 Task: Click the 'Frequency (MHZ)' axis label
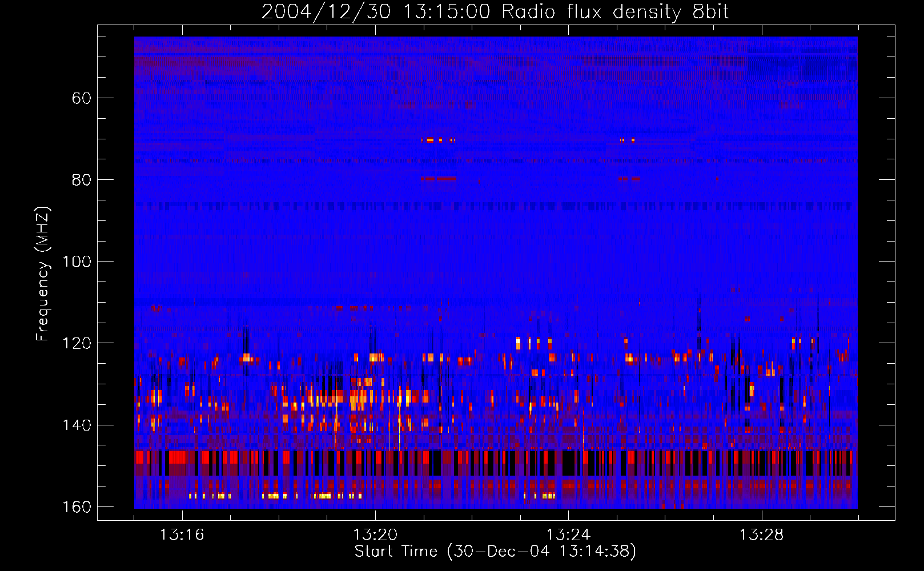pos(43,274)
